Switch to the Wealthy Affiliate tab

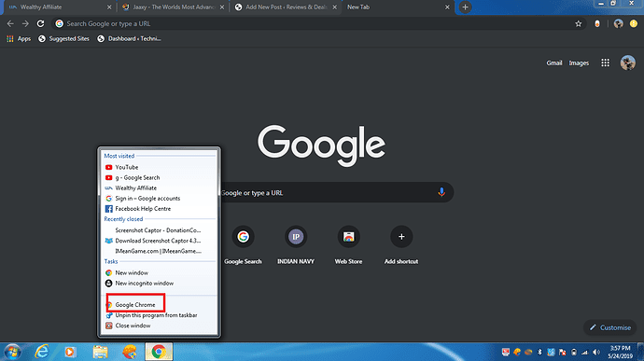point(58,7)
